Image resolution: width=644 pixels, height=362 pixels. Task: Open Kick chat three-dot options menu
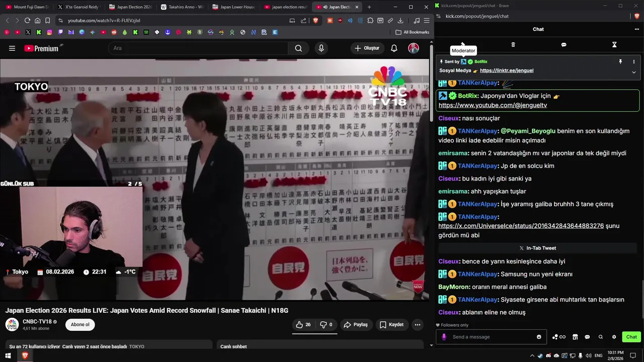636,29
